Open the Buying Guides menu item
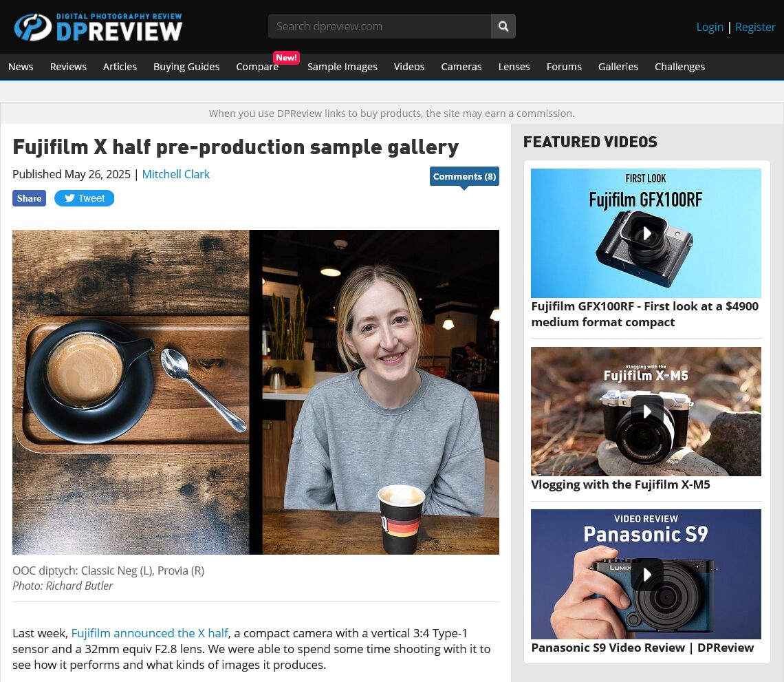This screenshot has height=682, width=784. 186,67
